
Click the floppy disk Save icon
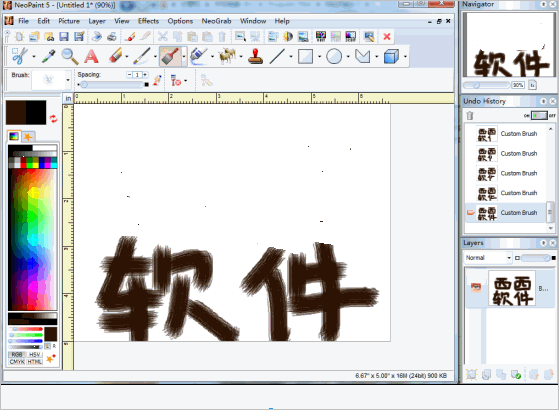[64, 36]
